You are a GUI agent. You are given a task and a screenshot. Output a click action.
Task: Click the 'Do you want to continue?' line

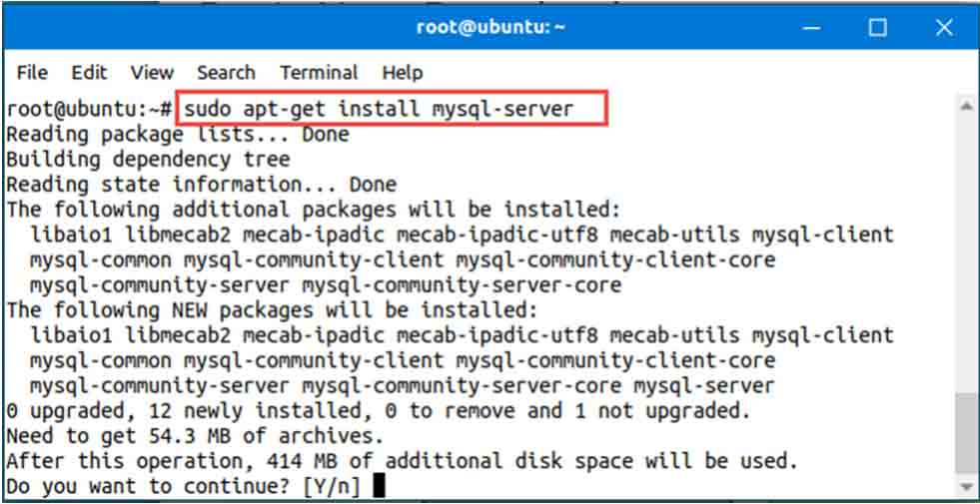pos(186,486)
